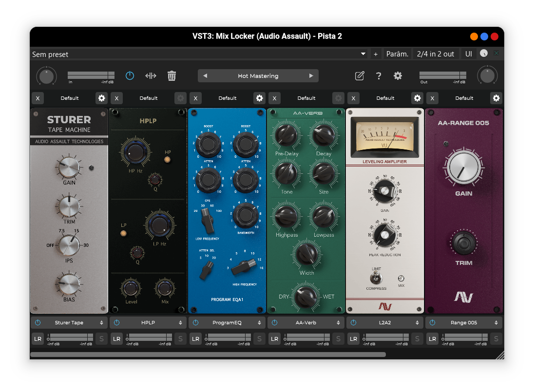This screenshot has height=392, width=534.
Task: Open the main settings gear icon
Action: coord(398,76)
